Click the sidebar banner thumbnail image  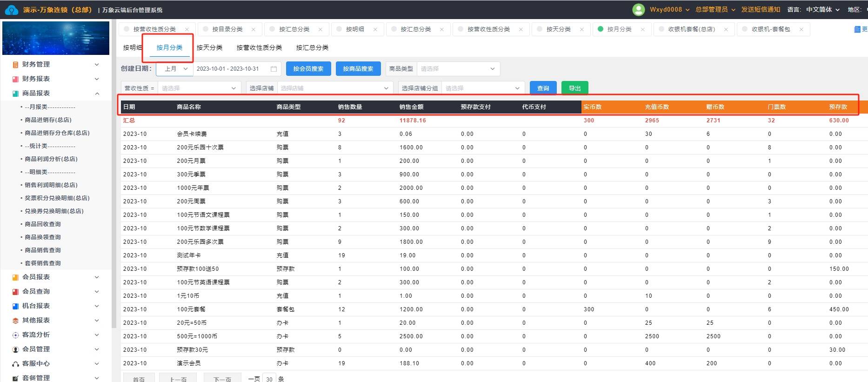[56, 38]
